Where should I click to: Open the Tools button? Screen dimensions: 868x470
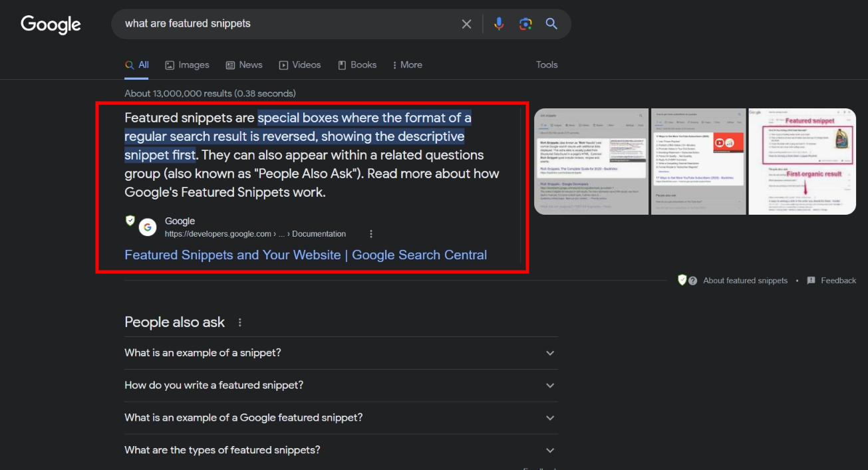547,65
